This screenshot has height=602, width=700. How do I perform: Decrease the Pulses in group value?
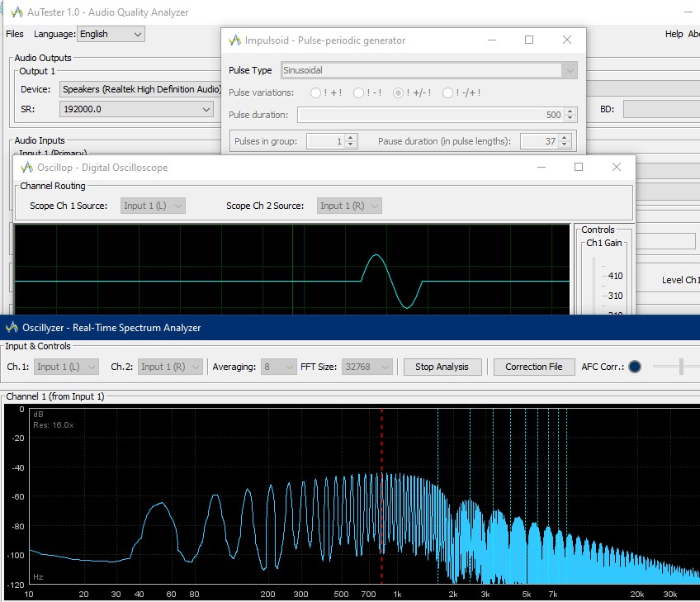coord(351,145)
